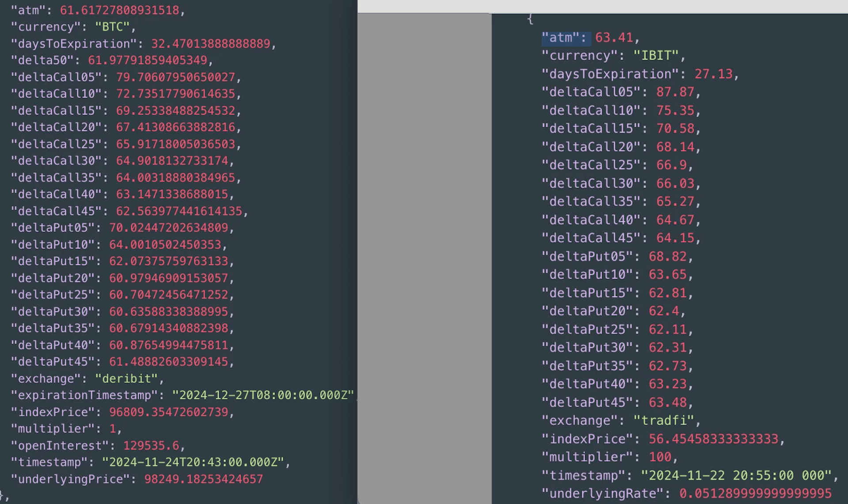Select the expirationTimestamp 2024-12-27T08:00:00.000Z string
The height and width of the screenshot is (504, 848).
(263, 395)
